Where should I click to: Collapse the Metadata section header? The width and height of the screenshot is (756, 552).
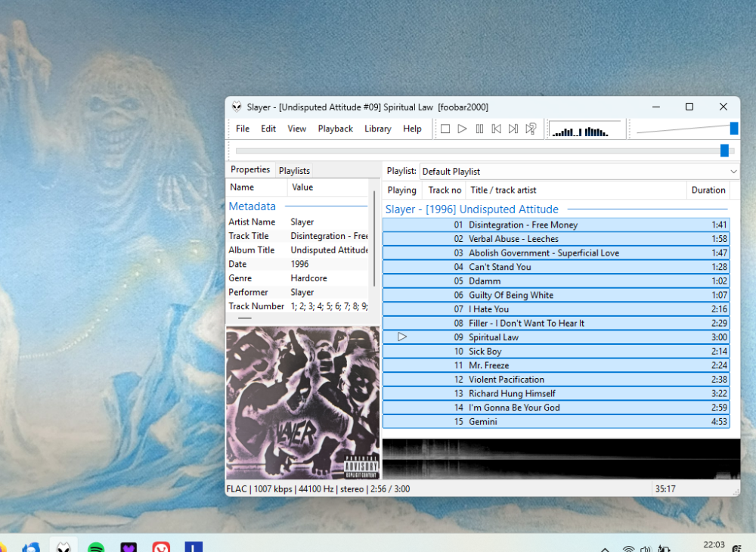[x=253, y=206]
